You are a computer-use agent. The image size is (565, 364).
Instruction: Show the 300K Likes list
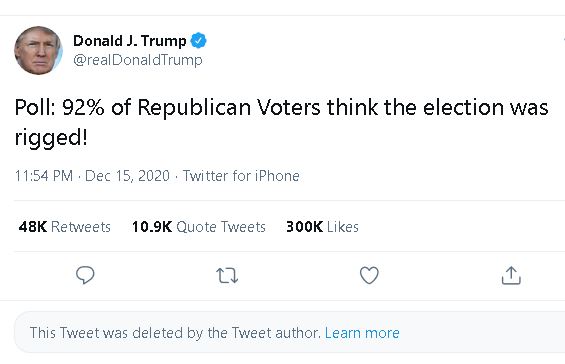(322, 227)
